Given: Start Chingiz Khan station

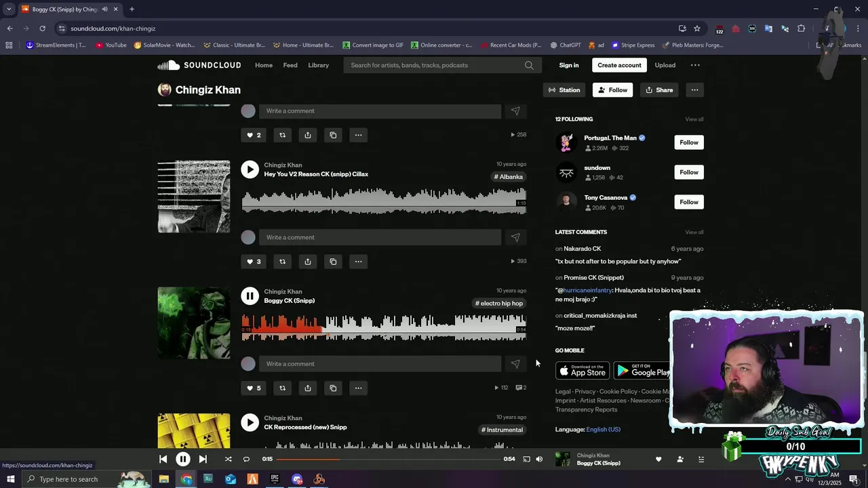Looking at the screenshot, I should click(564, 90).
